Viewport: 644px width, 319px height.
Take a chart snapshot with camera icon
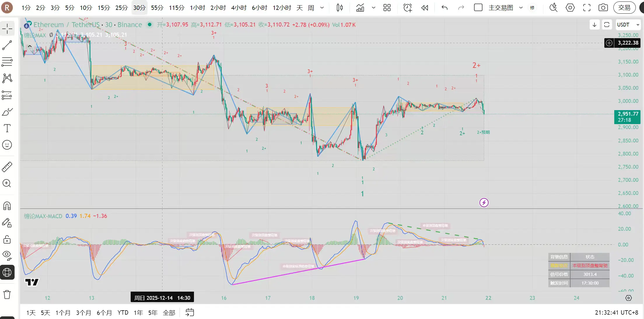(603, 8)
